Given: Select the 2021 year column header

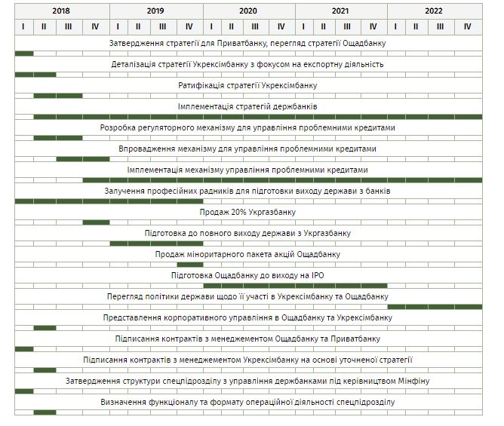Looking at the screenshot, I should tap(340, 11).
